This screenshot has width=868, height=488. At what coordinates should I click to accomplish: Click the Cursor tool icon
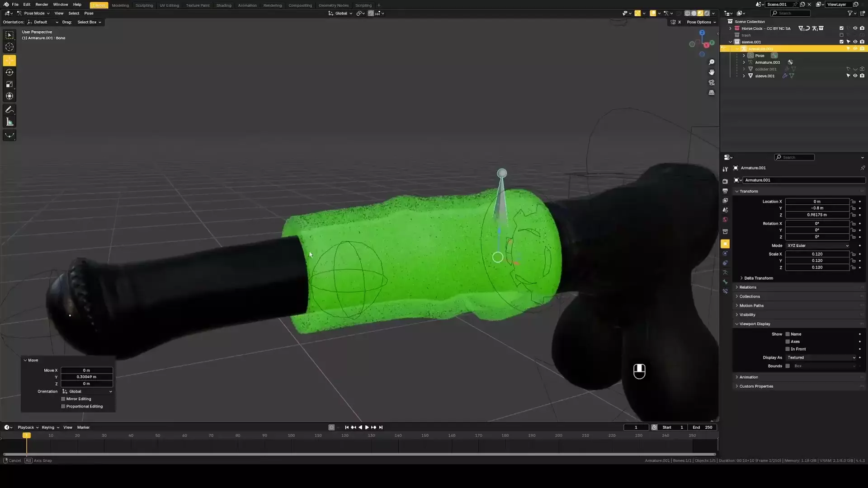9,47
